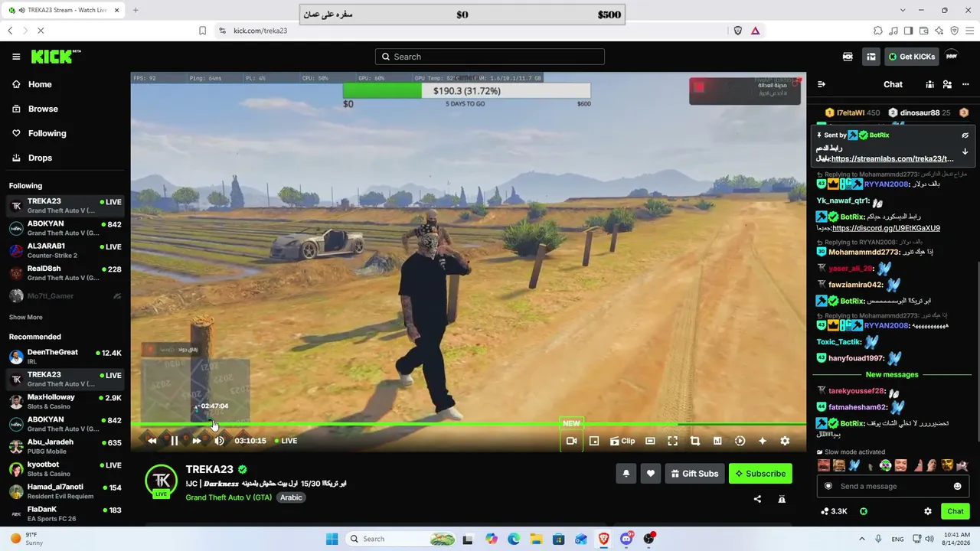Click the Send a message field

[891, 486]
